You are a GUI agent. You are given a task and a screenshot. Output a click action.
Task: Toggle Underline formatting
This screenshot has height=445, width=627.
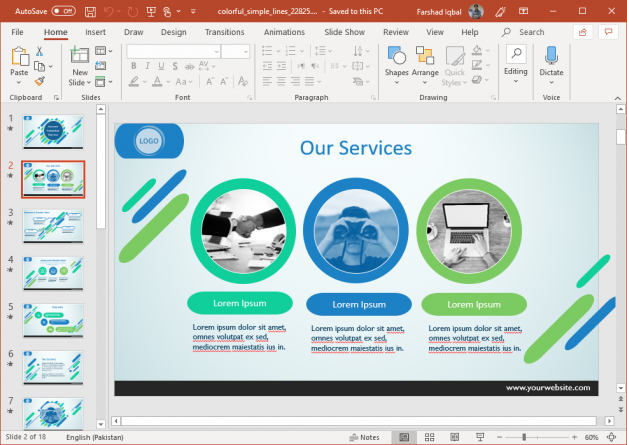tap(161, 66)
